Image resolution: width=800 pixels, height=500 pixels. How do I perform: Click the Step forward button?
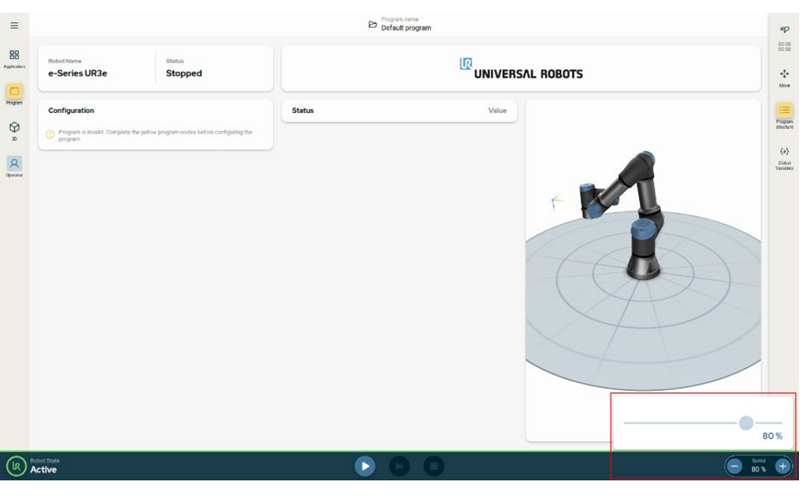399,465
